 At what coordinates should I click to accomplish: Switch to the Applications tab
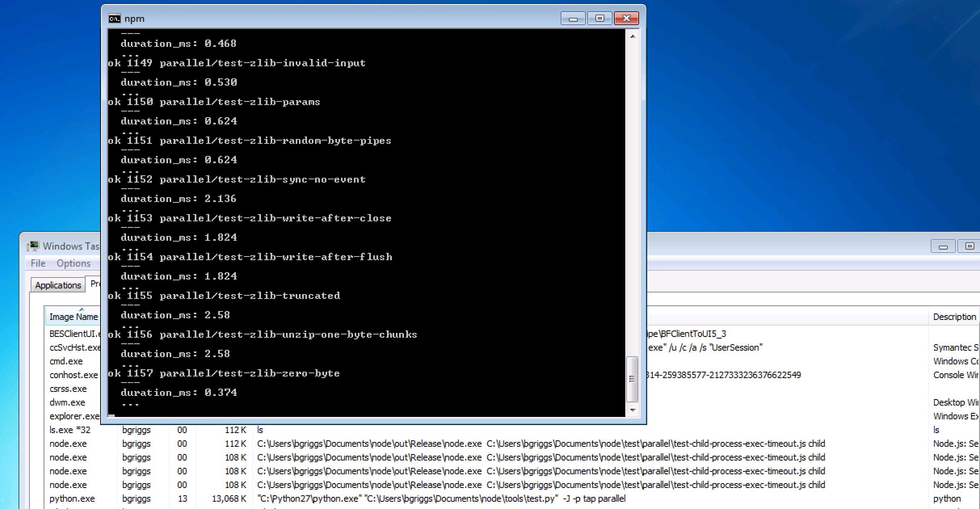(x=58, y=285)
